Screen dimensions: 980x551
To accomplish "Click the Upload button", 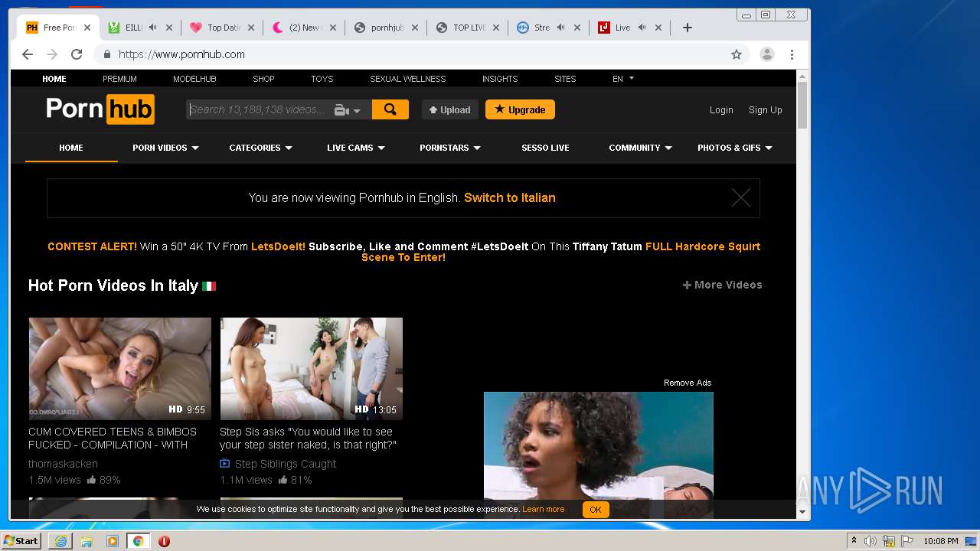I will coord(450,109).
